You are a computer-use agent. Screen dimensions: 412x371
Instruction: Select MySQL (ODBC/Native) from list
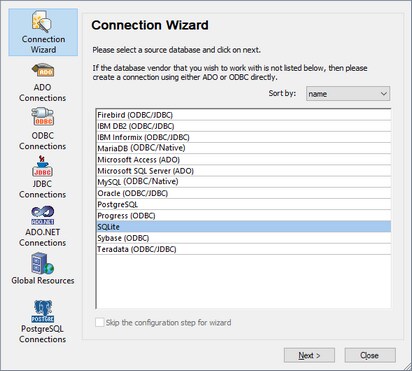click(x=243, y=182)
